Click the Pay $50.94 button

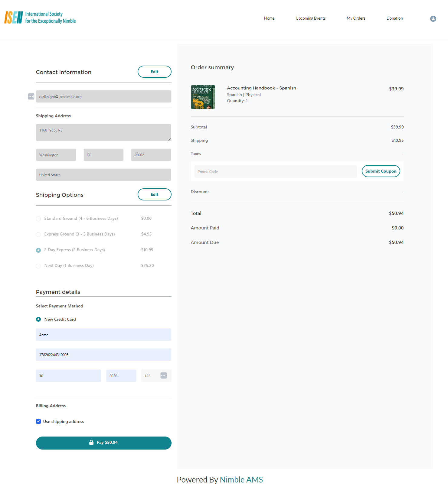click(103, 443)
